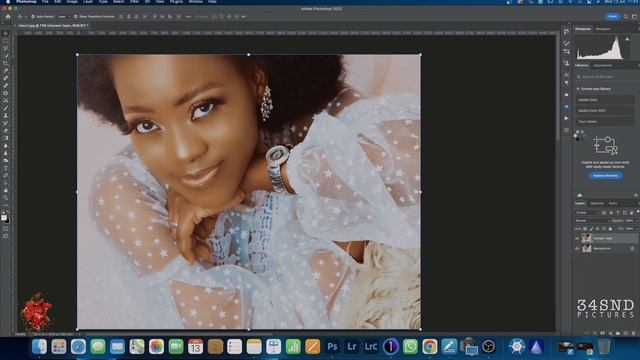Open the File menu
Viewport: 640px width, 360px height.
45,2
